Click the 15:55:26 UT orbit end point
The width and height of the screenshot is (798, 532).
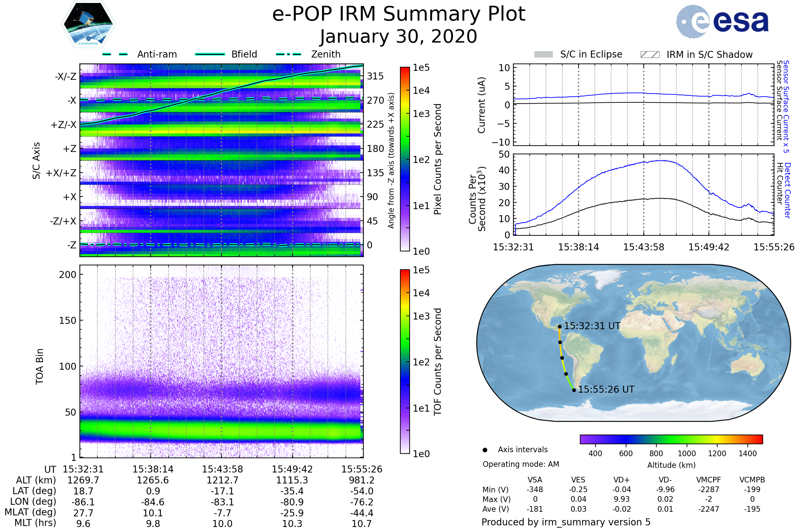[x=574, y=390]
